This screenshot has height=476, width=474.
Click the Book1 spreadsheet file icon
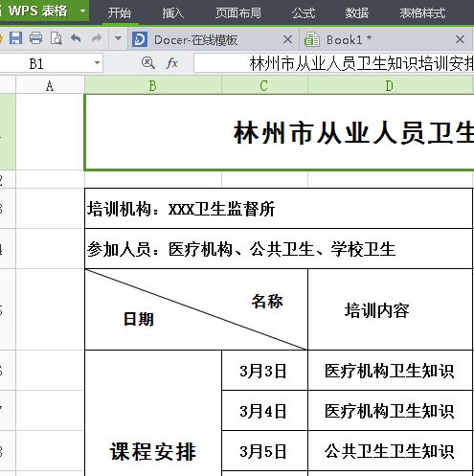[x=312, y=39]
